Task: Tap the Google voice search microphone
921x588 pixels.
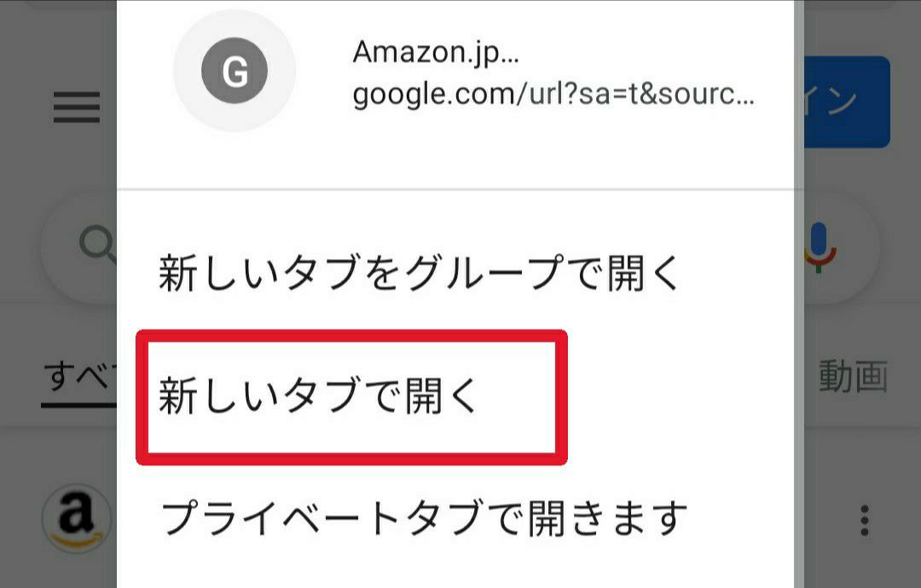Action: 819,247
